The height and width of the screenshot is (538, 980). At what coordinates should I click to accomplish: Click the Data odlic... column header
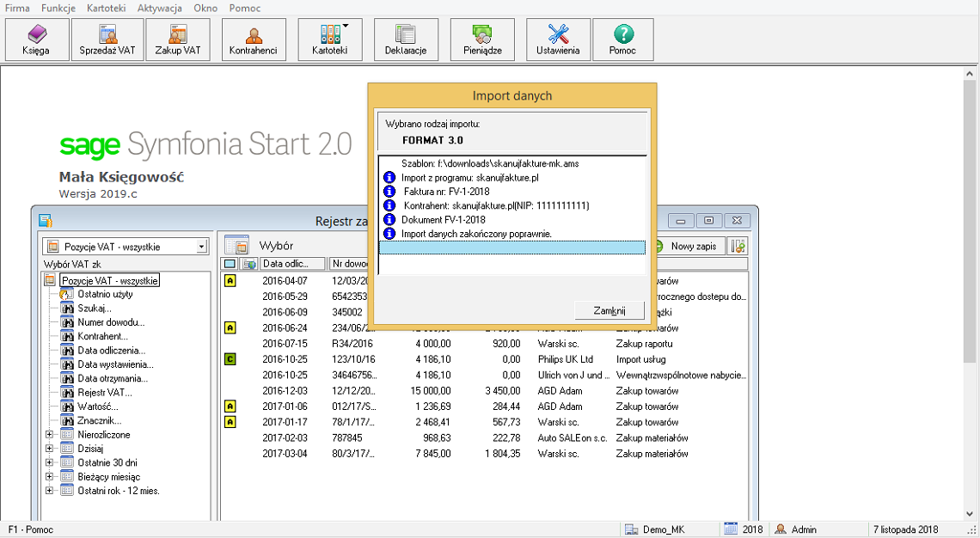click(291, 264)
